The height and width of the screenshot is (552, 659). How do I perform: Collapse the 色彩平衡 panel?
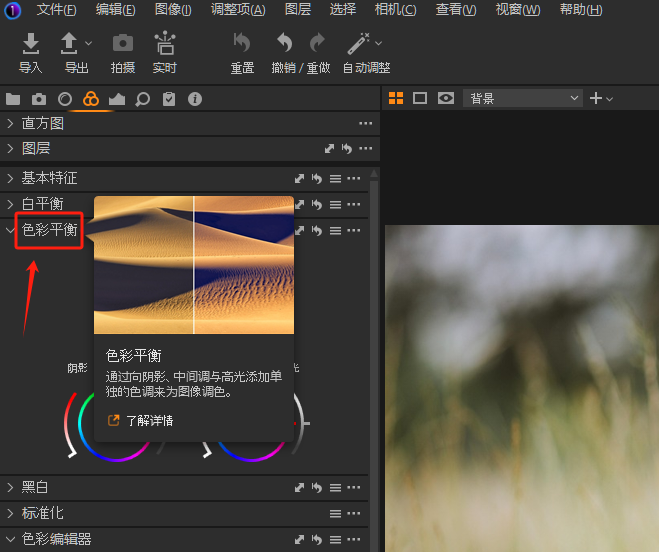click(10, 230)
